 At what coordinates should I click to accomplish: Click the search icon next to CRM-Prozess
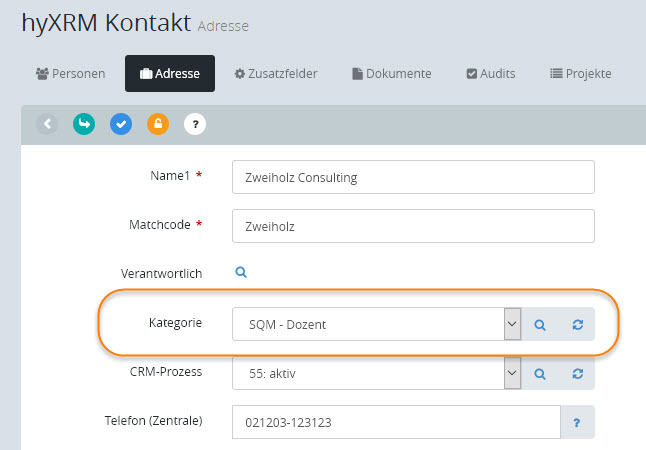click(x=540, y=373)
